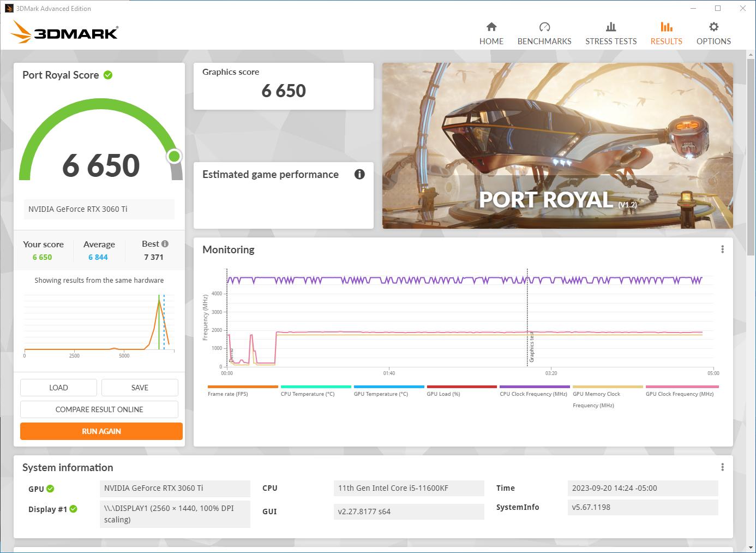This screenshot has height=553, width=756.
Task: Click info icon beside Estimated game performance
Action: pyautogui.click(x=359, y=174)
